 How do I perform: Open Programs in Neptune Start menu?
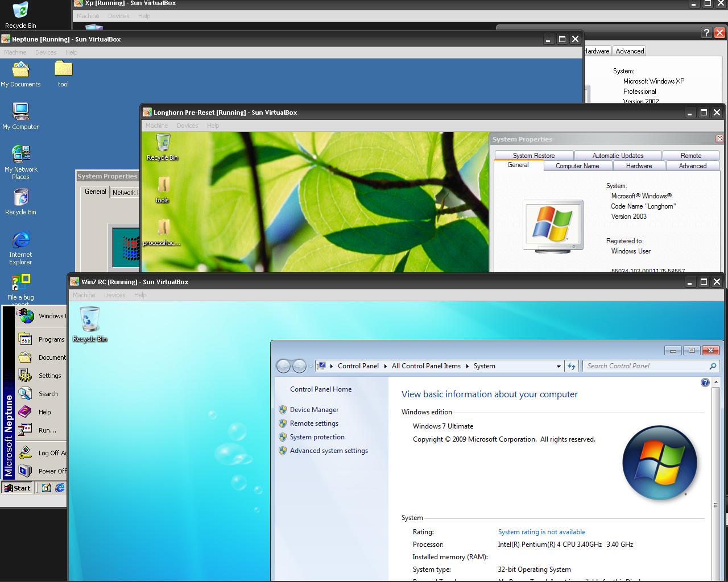point(42,339)
